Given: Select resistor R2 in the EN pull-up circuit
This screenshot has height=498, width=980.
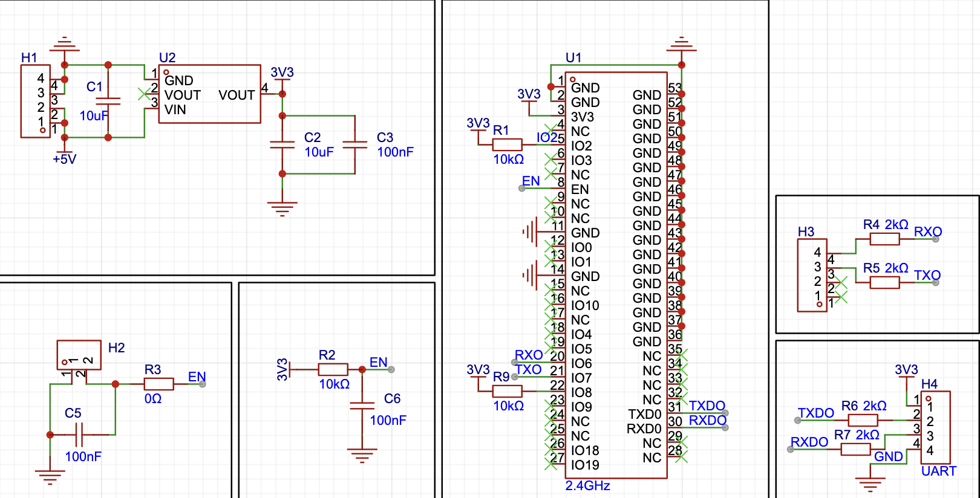Looking at the screenshot, I should [333, 369].
